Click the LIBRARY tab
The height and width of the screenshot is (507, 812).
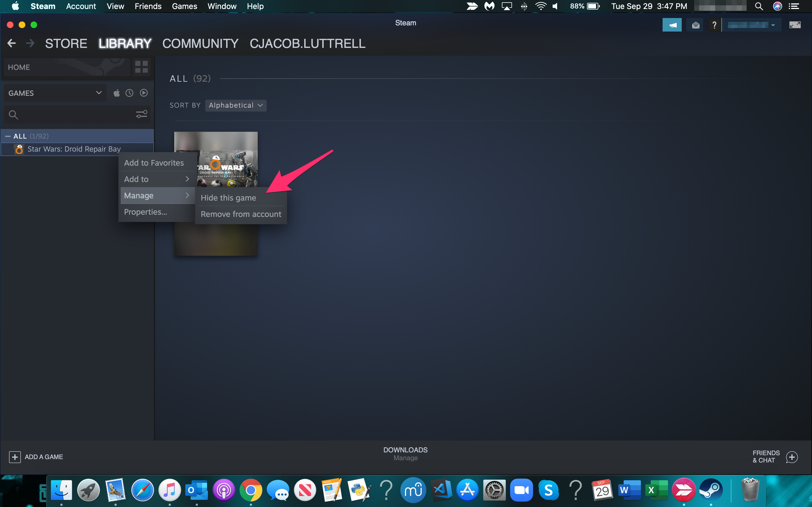coord(125,43)
